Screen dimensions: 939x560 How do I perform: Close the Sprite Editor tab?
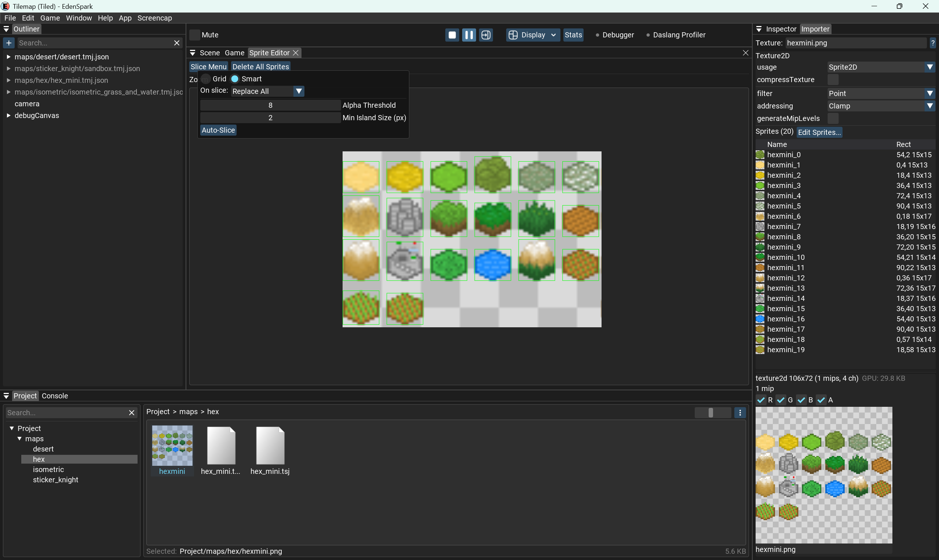pos(296,53)
